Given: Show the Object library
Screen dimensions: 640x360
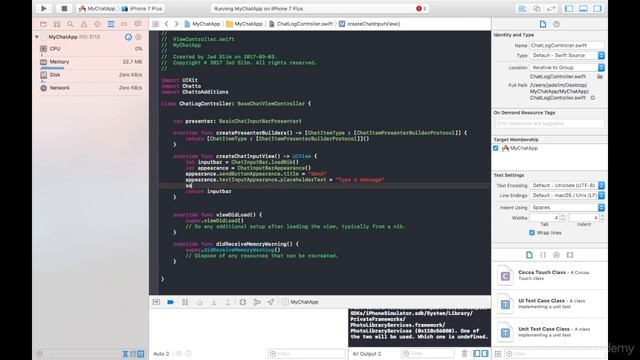Looking at the screenshot, I should coord(556,255).
